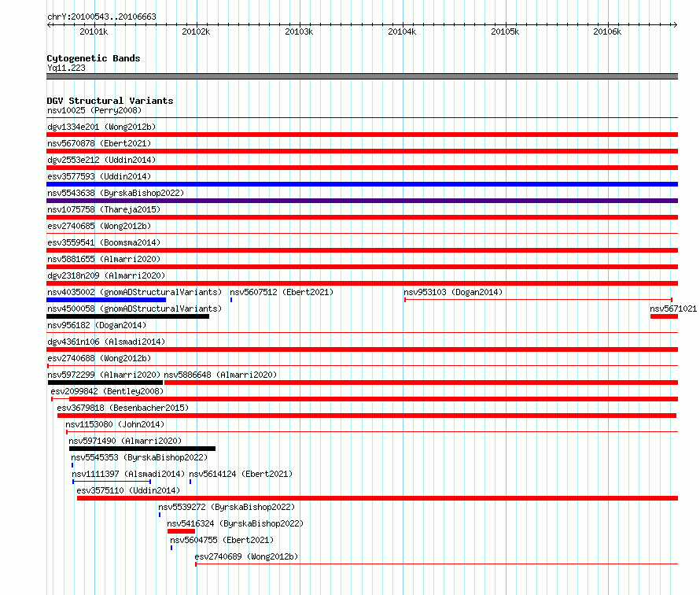Open esv2740689 (Wong2012b) label

(246, 556)
